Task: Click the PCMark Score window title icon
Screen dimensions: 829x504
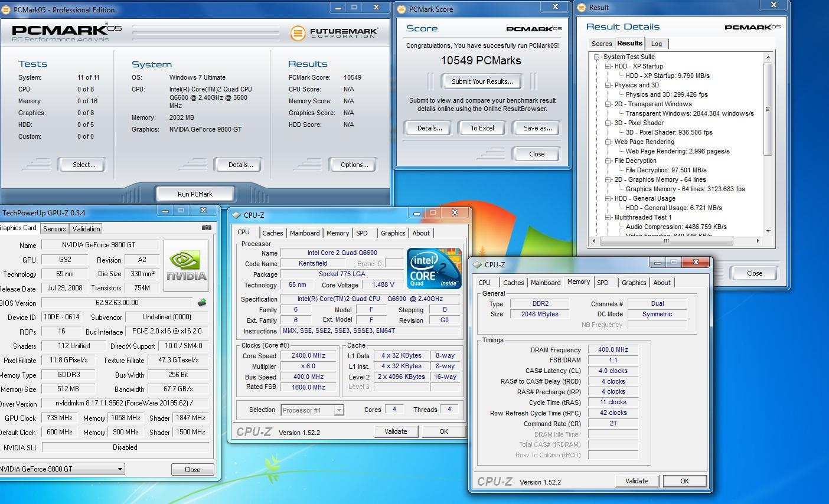Action: pos(402,9)
